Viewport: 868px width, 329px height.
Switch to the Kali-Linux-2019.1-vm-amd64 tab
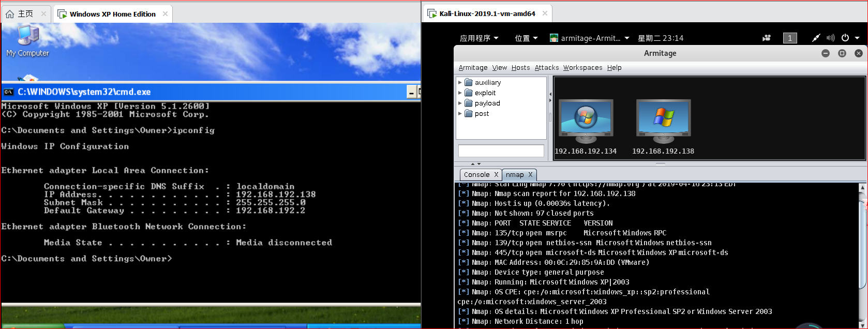[487, 13]
